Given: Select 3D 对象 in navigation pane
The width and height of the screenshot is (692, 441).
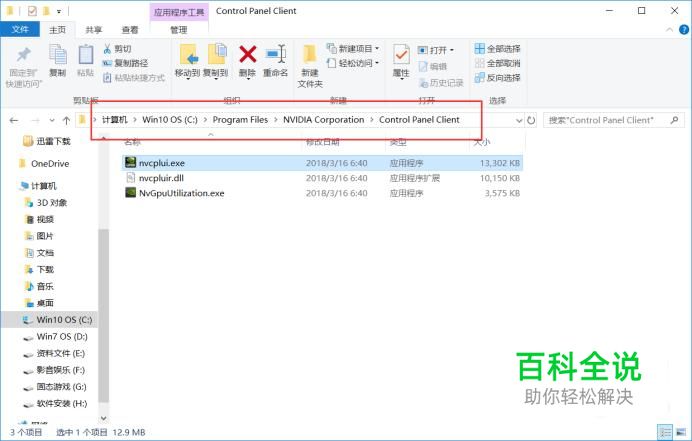Looking at the screenshot, I should (46, 202).
